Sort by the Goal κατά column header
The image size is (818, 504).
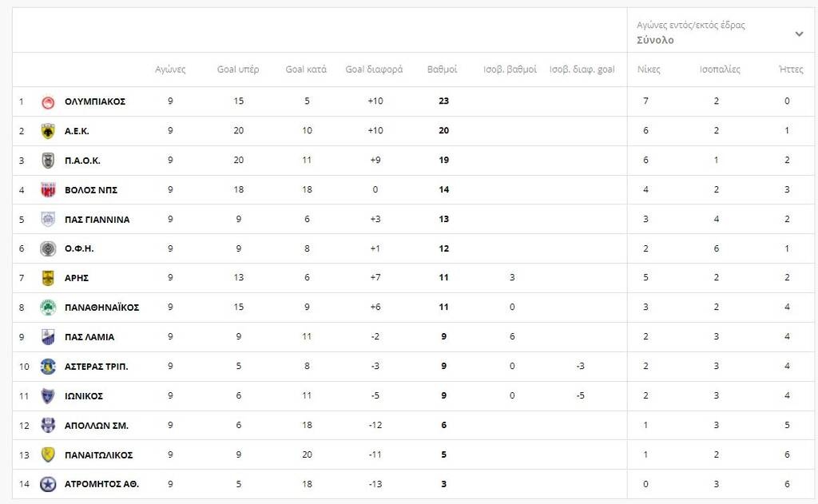[306, 69]
